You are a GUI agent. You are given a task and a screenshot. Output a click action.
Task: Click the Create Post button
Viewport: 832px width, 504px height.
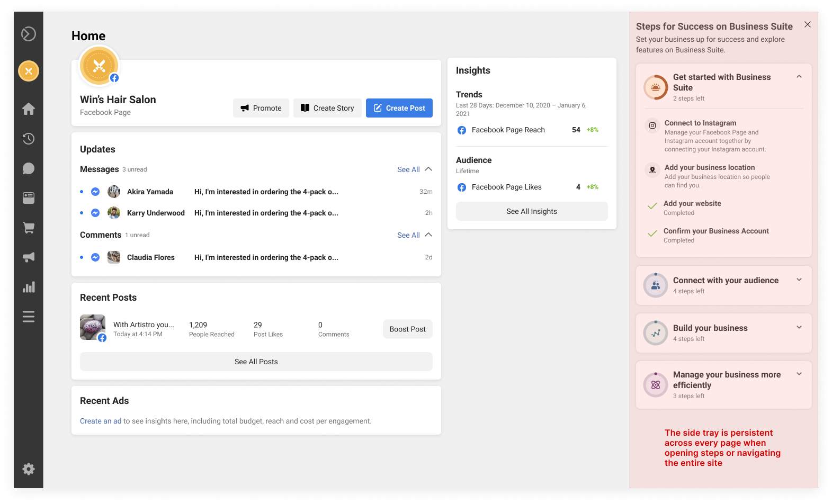tap(399, 108)
